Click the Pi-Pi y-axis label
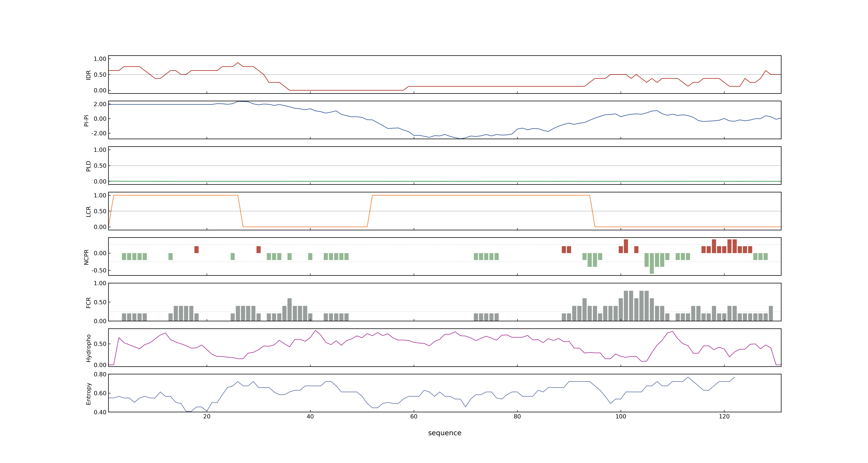The height and width of the screenshot is (463, 868). (86, 120)
